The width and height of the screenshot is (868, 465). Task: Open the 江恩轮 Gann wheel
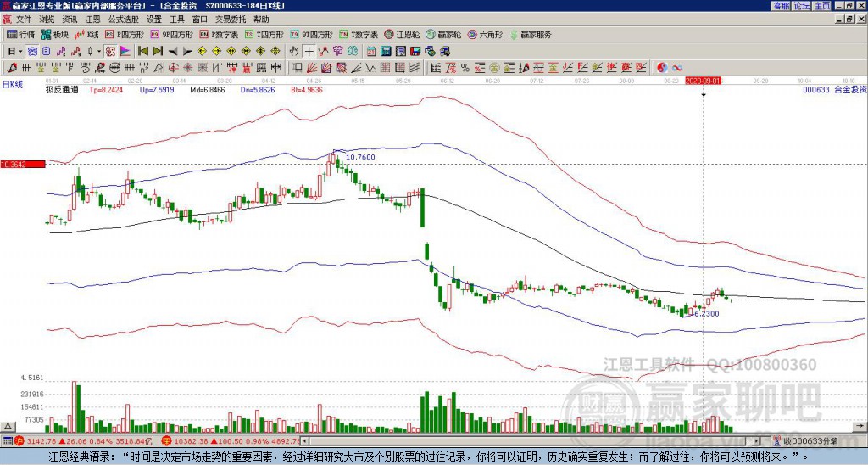pyautogui.click(x=402, y=34)
